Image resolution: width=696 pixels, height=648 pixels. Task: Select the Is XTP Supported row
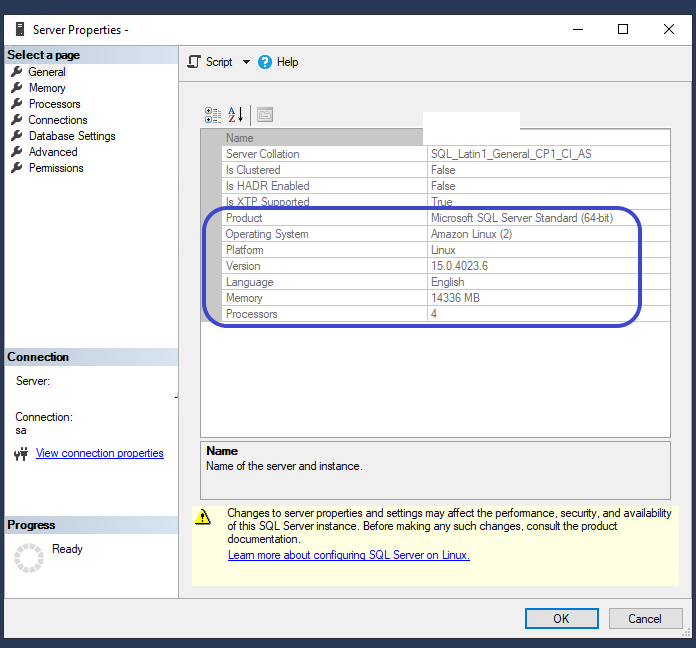point(446,202)
